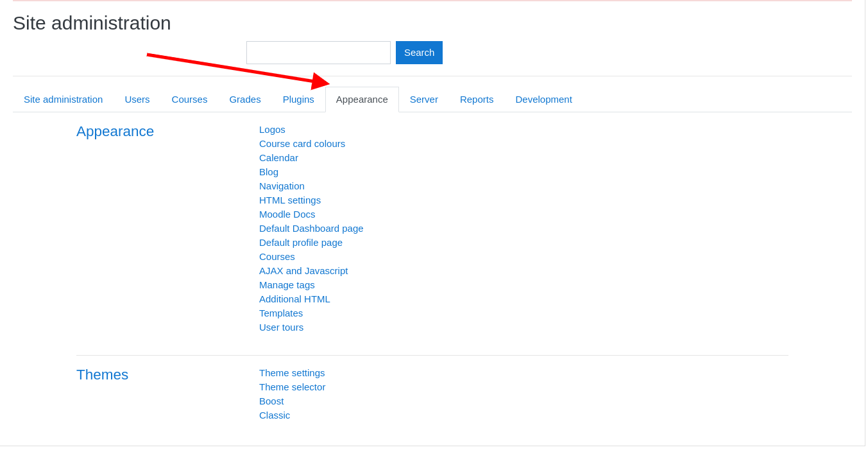The image size is (868, 452).
Task: Open HTML settings
Action: tap(290, 200)
